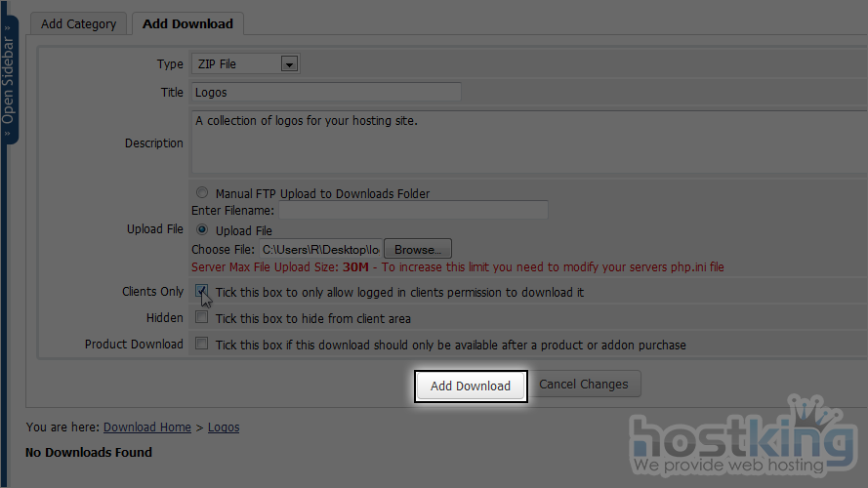Click the 'hide from client area' label text
This screenshot has width=868, height=488.
pyautogui.click(x=312, y=318)
